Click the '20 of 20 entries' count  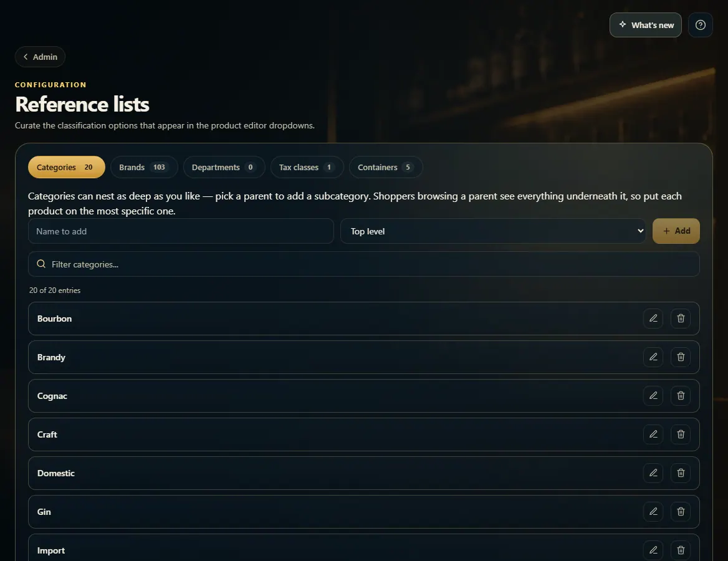click(x=55, y=290)
